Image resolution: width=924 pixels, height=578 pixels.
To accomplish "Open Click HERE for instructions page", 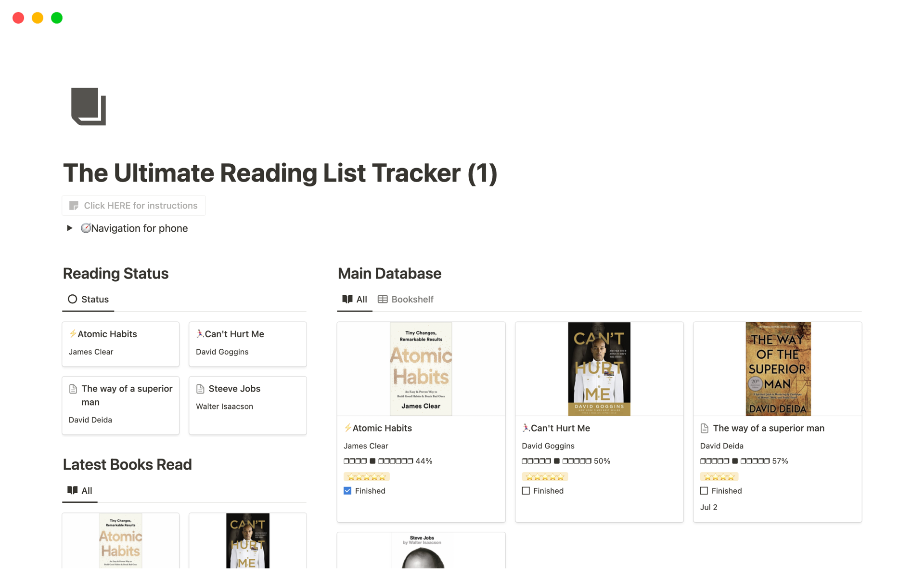I will click(x=141, y=206).
